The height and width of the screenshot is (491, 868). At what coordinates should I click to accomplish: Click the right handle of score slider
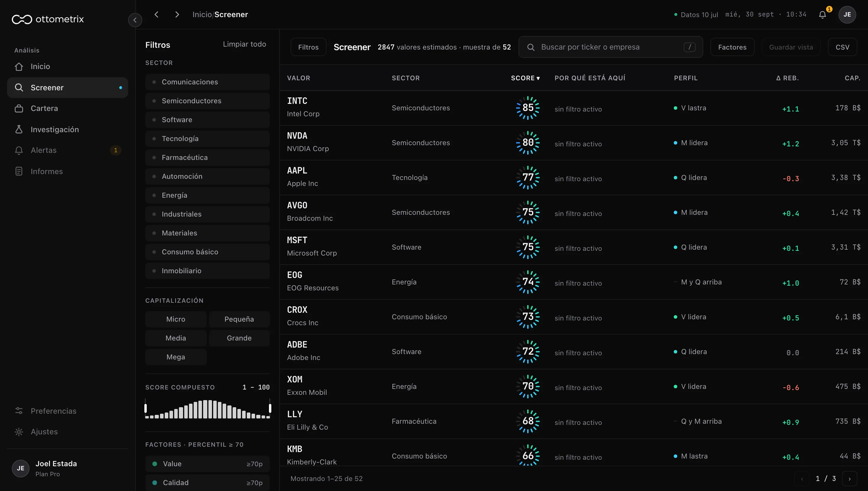[x=270, y=408]
